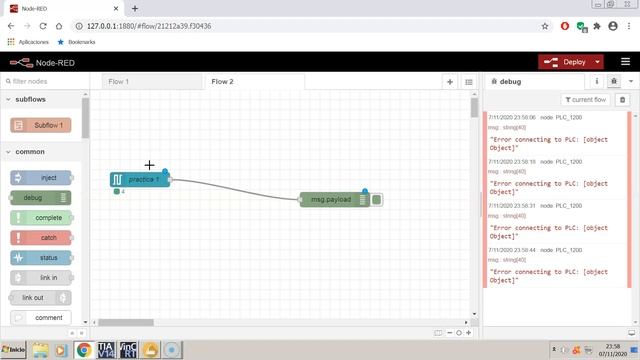Screen dimensions: 640x360
Task: Click the debug bug icon sidebar tab
Action: tap(614, 82)
